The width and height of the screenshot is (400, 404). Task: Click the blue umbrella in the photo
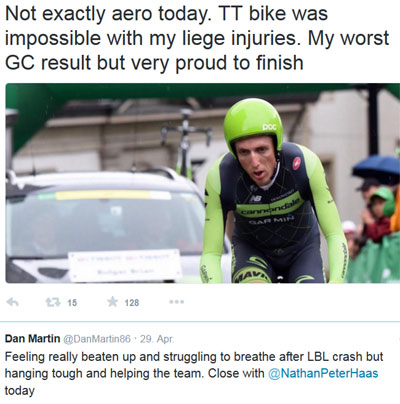click(x=377, y=169)
